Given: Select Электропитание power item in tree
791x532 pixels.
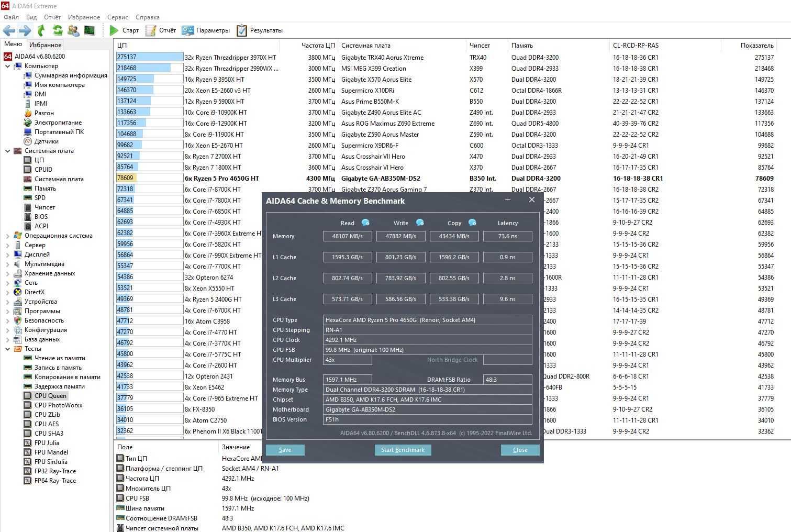Looking at the screenshot, I should 58,123.
